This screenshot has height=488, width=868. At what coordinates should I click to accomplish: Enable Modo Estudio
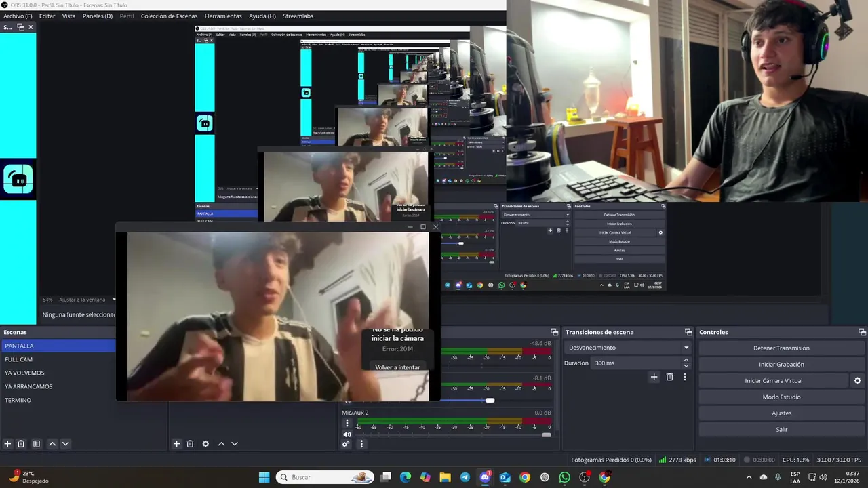(x=781, y=397)
